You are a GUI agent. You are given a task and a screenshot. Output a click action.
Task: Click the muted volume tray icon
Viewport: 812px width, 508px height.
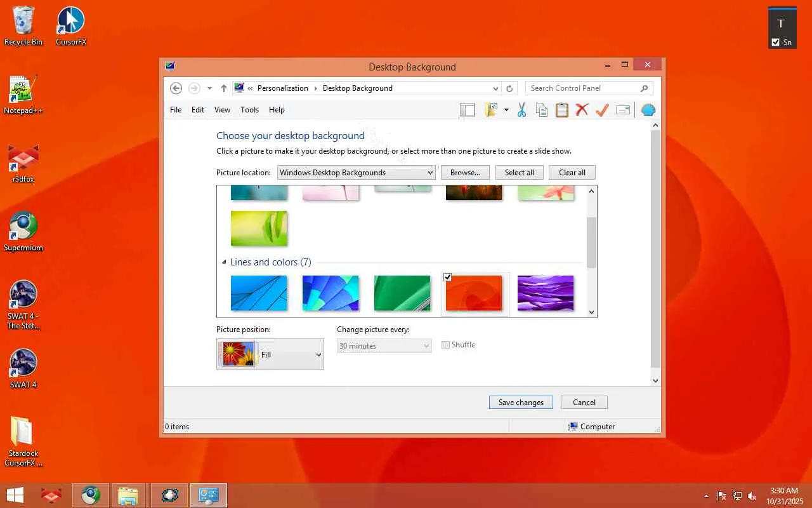point(752,496)
